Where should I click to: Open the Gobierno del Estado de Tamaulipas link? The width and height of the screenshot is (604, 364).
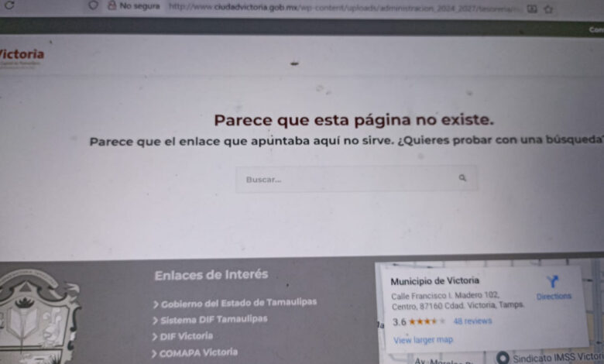tap(239, 302)
